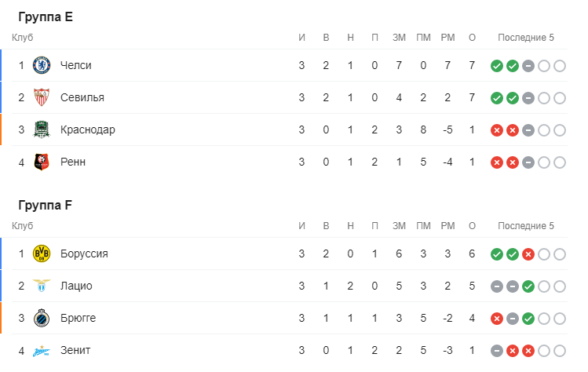Open the Челси team link
The width and height of the screenshot is (588, 372).
(x=76, y=65)
